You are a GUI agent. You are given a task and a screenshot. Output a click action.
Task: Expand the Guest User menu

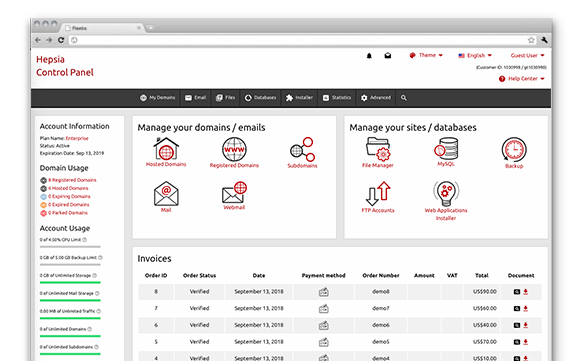pyautogui.click(x=527, y=55)
